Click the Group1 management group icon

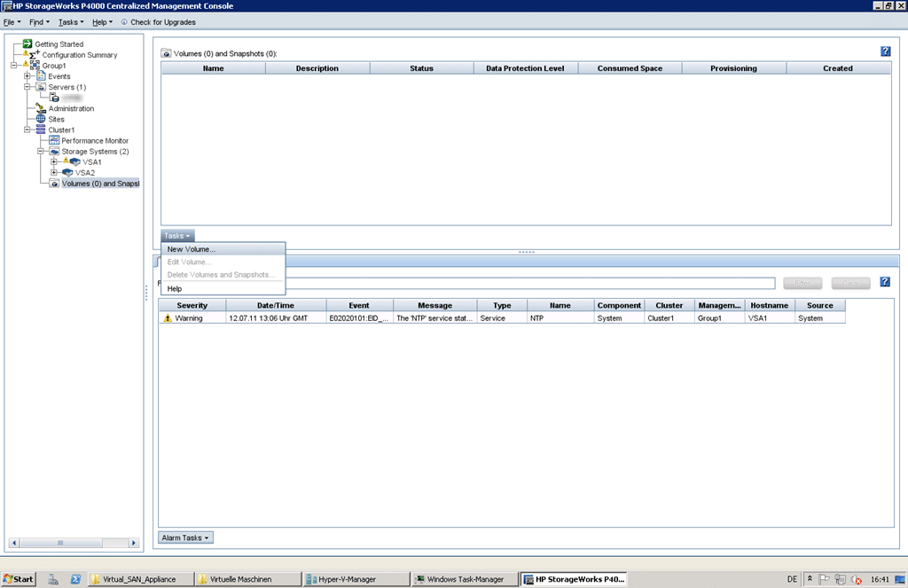35,66
